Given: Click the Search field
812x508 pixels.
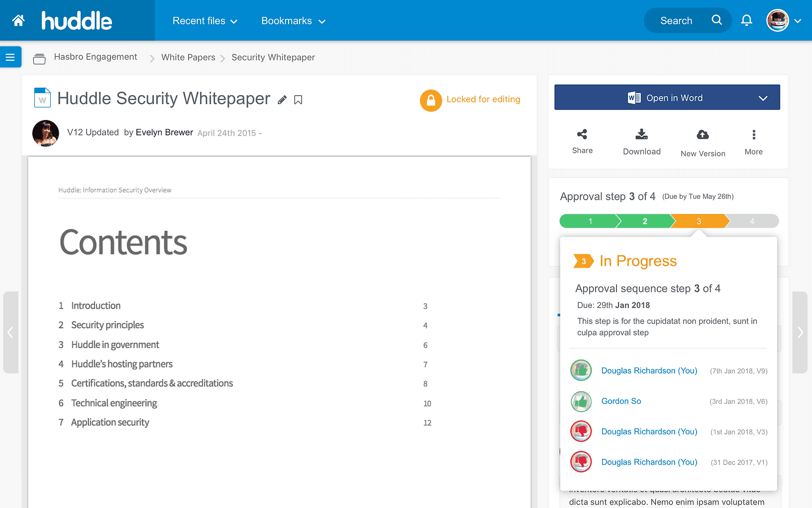Looking at the screenshot, I should point(688,20).
